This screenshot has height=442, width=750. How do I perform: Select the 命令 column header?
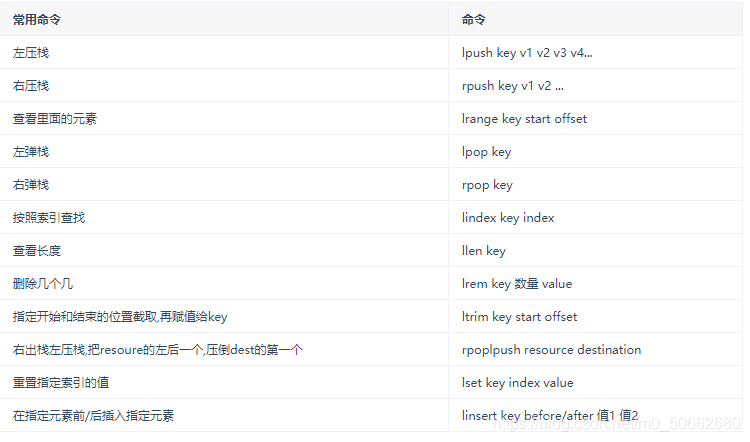(596, 20)
